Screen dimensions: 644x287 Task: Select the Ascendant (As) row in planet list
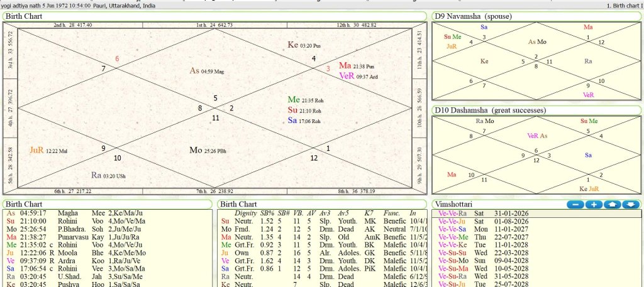click(x=108, y=214)
